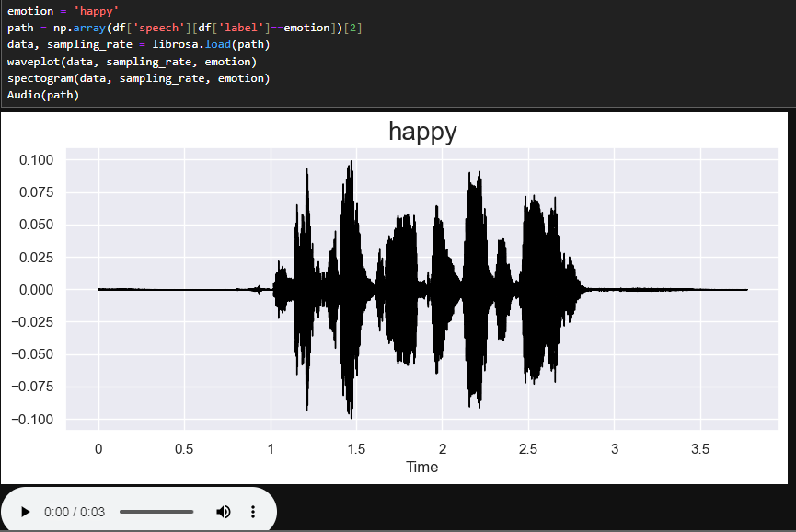Click the Audio(path) code line
796x532 pixels.
[x=43, y=95]
